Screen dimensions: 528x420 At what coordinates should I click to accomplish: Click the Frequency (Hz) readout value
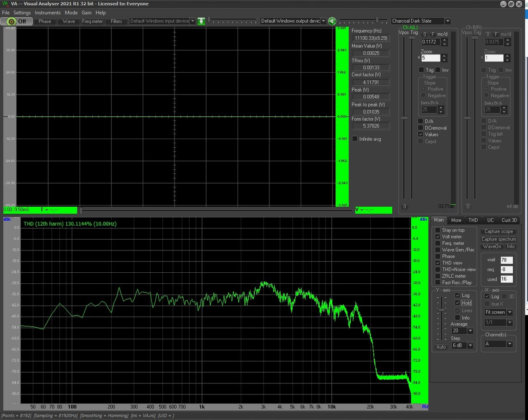[x=371, y=38]
